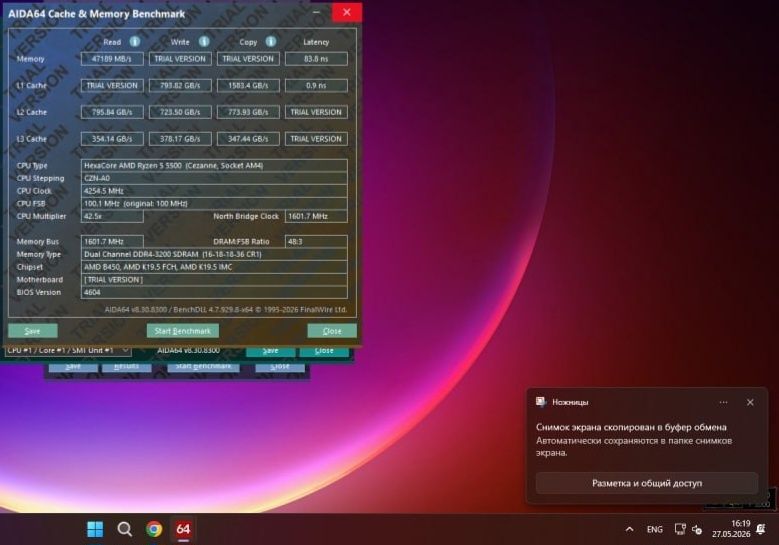This screenshot has width=779, height=545.
Task: Change ENG input language
Action: (x=655, y=530)
